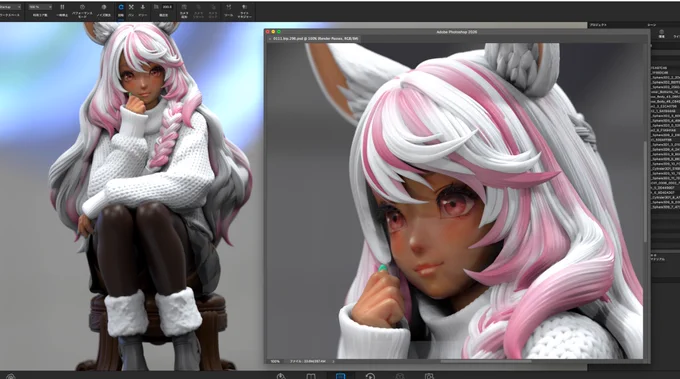Select the 0111.bip.296.psd document tab in Photoshop
Image resolution: width=680 pixels, height=379 pixels.
(x=316, y=39)
